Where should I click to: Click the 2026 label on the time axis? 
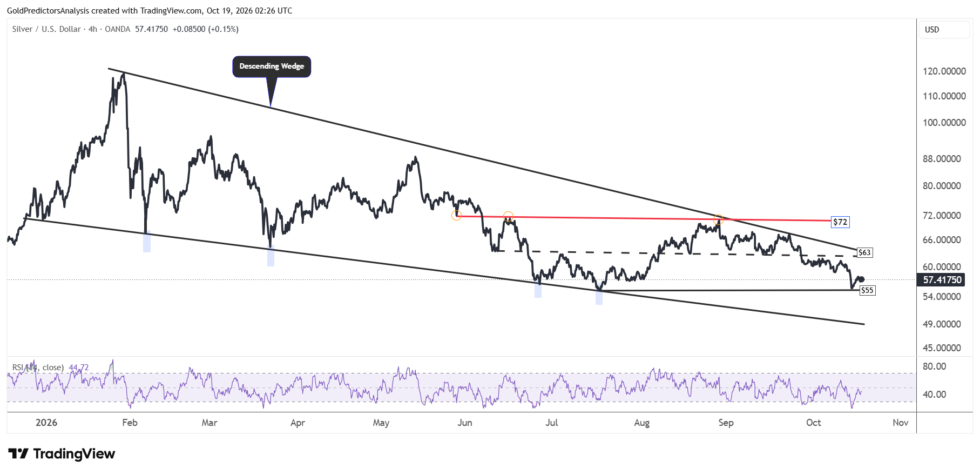tap(46, 423)
